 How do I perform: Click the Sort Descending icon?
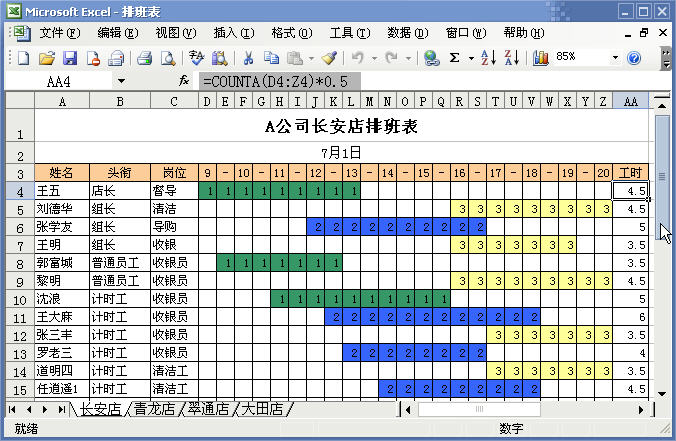coord(512,58)
